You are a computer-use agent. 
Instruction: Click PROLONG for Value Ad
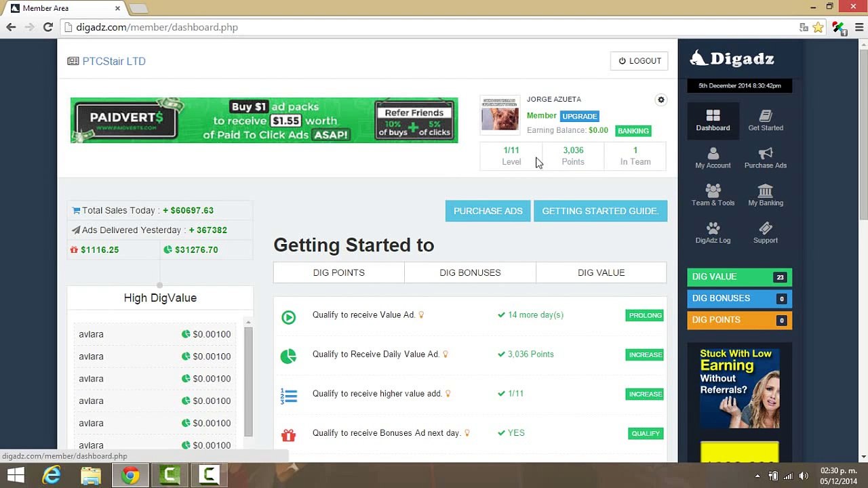(x=645, y=315)
